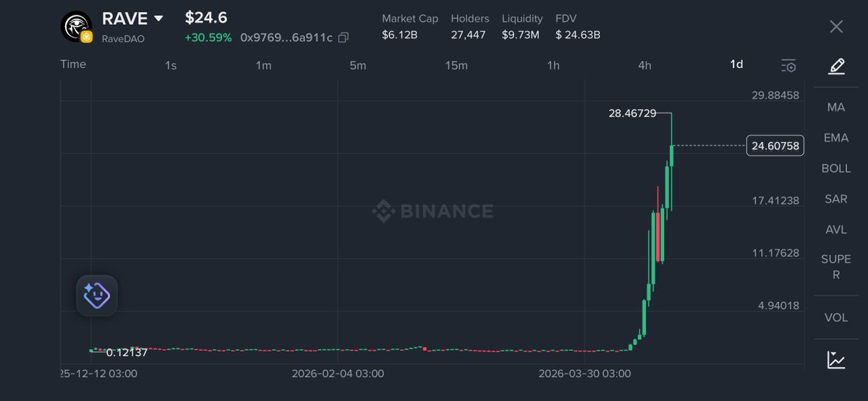Toggle the VOL volume indicator

point(836,318)
